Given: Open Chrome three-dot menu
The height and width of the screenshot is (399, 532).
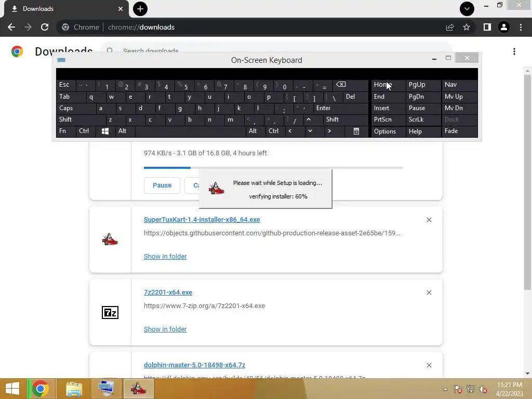Looking at the screenshot, I should click(521, 27).
